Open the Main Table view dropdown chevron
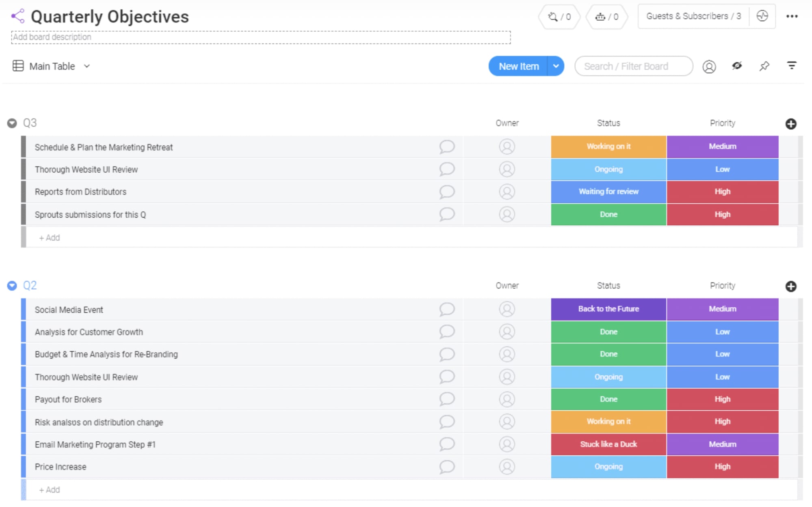Screen dimensions: 812x507 pos(87,66)
